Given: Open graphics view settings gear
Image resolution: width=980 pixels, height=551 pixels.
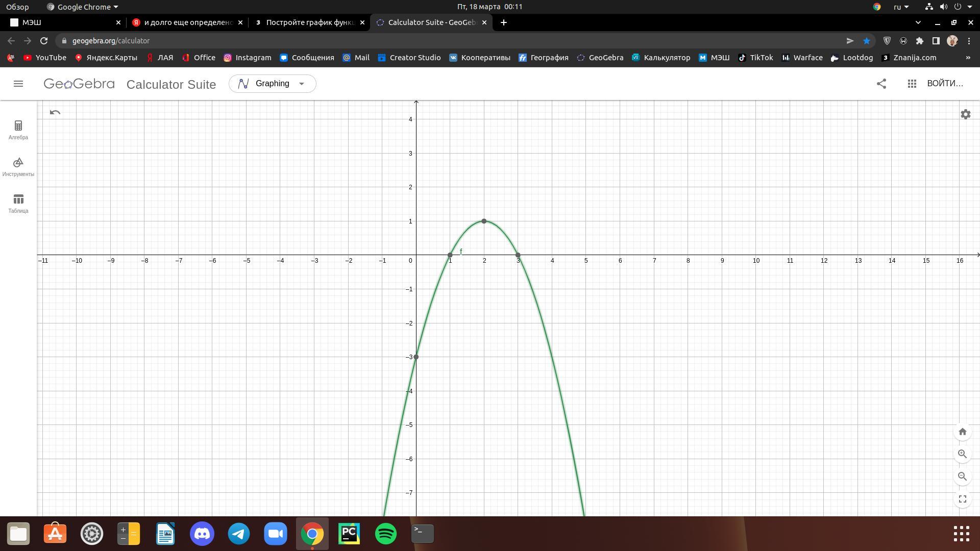Looking at the screenshot, I should pos(965,114).
